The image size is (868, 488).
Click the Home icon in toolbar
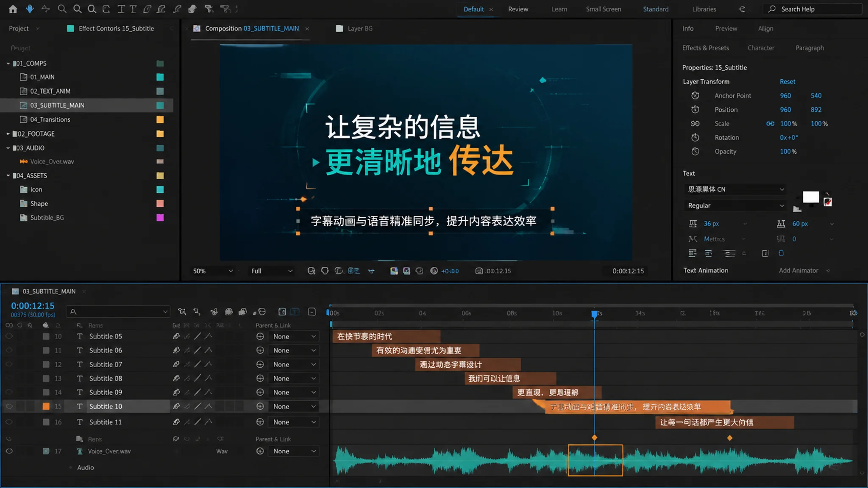coord(13,9)
